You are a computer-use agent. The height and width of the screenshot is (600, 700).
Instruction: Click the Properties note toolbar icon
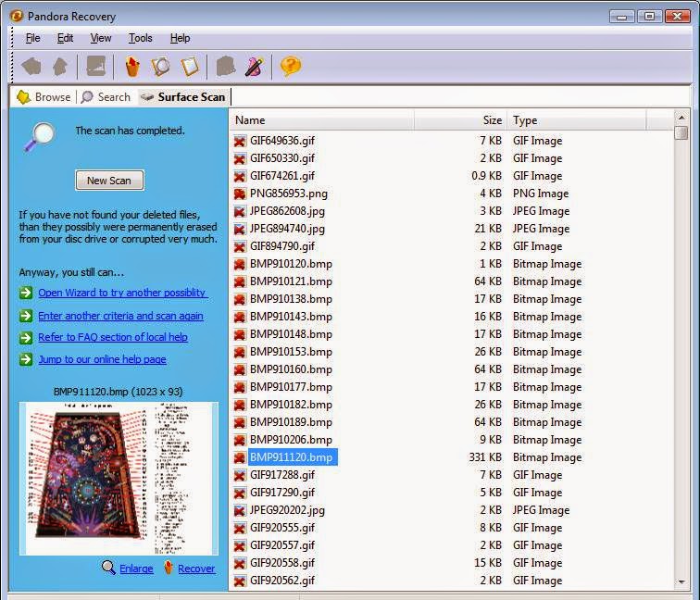click(190, 67)
